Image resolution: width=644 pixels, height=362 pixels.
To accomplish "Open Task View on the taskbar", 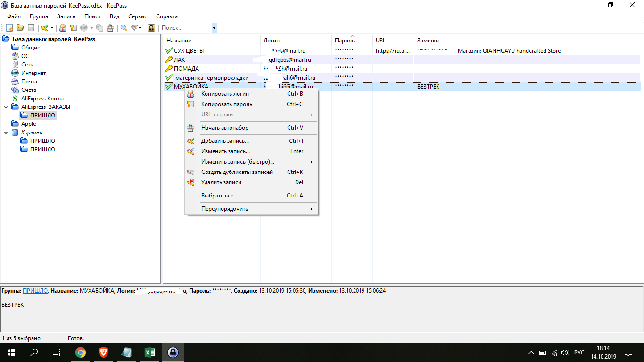I will [57, 352].
